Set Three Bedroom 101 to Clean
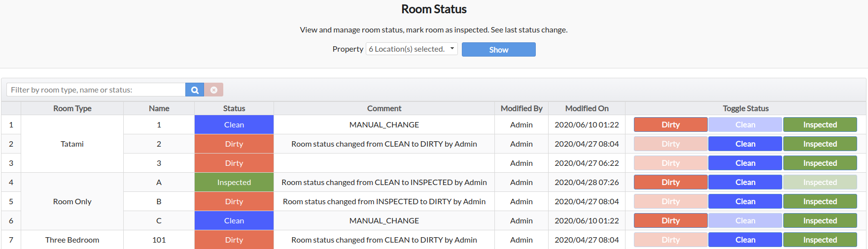 745,240
